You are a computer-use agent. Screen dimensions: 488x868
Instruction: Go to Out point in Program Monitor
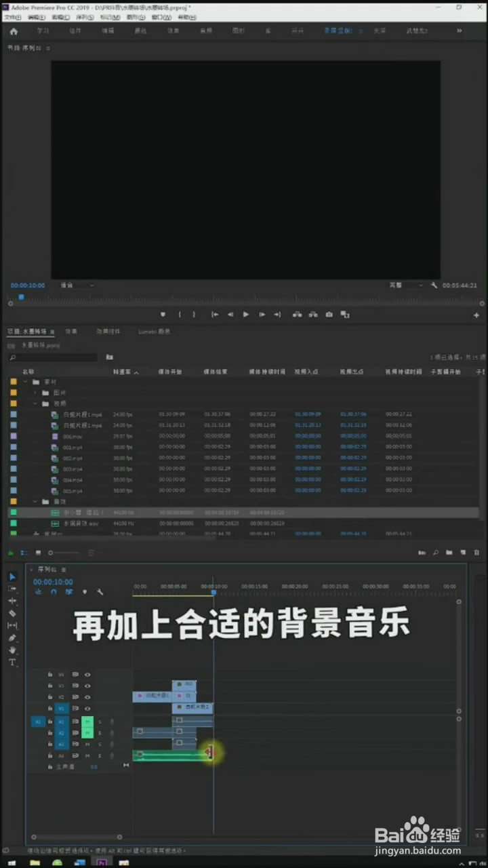tap(277, 315)
